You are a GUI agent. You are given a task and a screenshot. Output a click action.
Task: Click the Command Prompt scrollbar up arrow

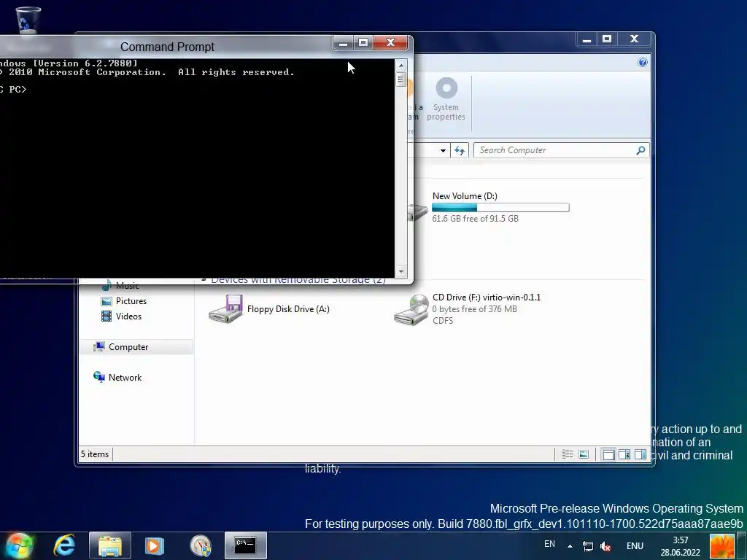pyautogui.click(x=401, y=65)
